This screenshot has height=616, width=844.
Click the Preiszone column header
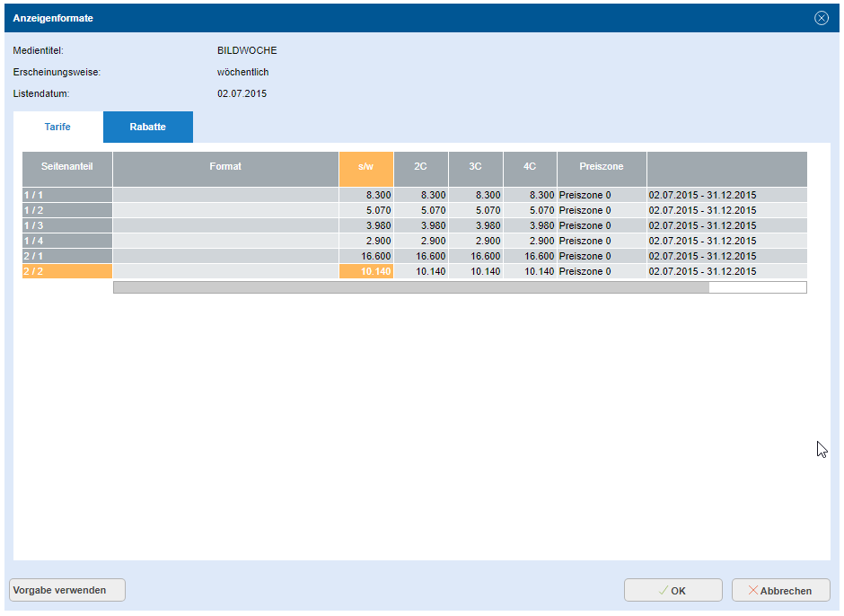click(x=602, y=167)
